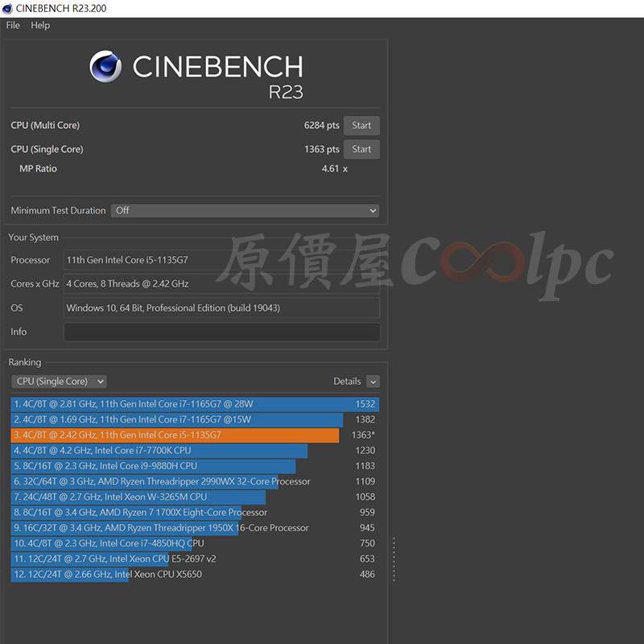Open the Minimum Test Duration dropdown
Image resolution: width=644 pixels, height=644 pixels.
(x=245, y=211)
